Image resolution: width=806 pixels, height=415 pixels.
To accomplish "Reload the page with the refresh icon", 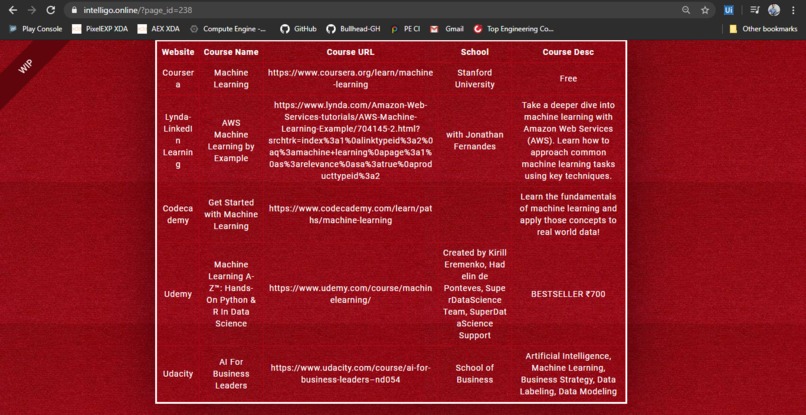I will tap(50, 10).
